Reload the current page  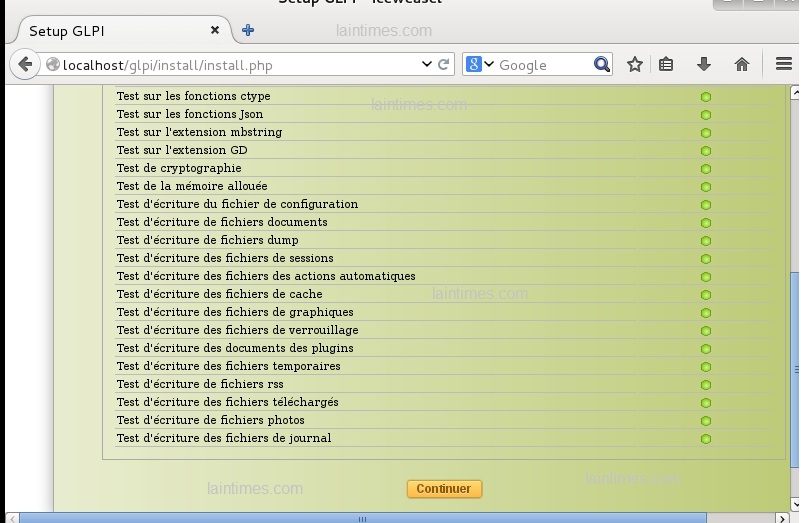pos(444,65)
